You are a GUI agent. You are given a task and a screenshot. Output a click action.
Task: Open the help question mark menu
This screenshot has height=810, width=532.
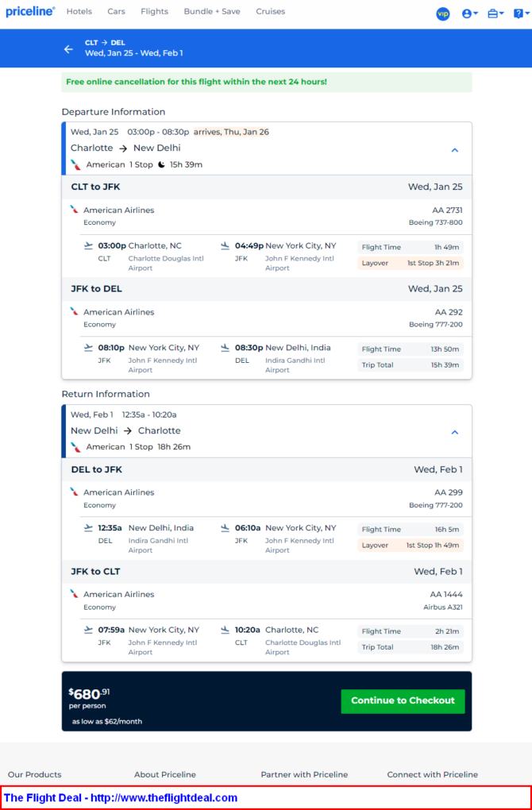pyautogui.click(x=521, y=14)
